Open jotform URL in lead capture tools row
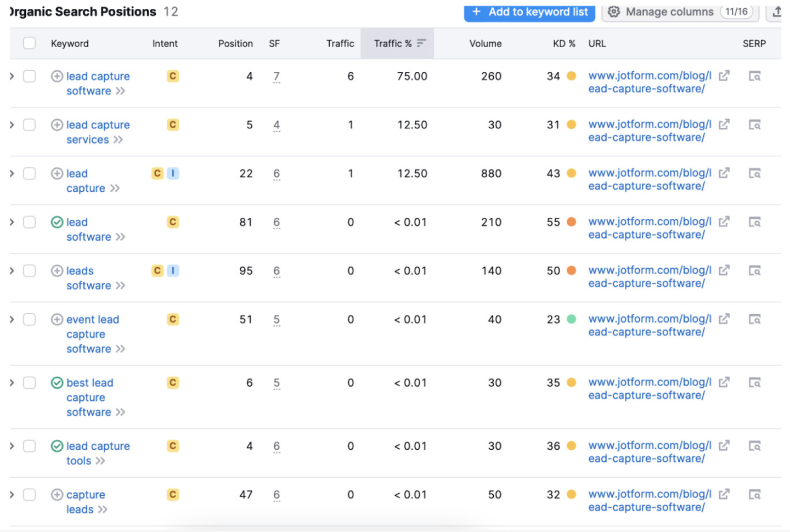Image resolution: width=790 pixels, height=532 pixels. coord(650,452)
